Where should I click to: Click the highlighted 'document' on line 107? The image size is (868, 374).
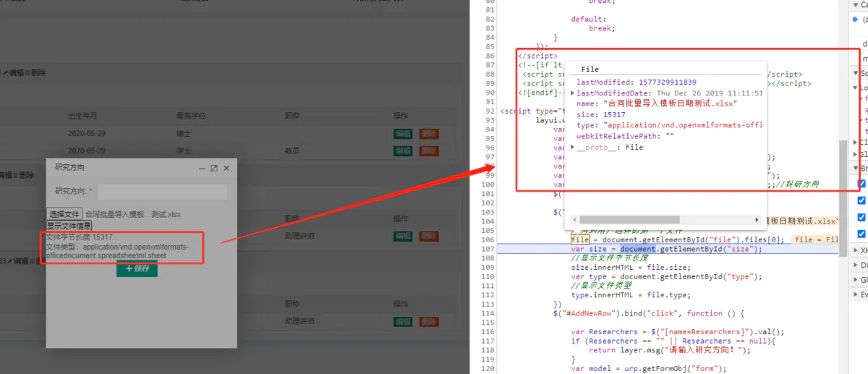click(637, 249)
